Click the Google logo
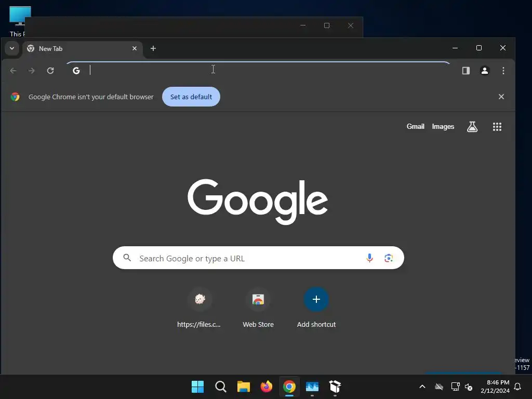Image resolution: width=532 pixels, height=399 pixels. 258,202
